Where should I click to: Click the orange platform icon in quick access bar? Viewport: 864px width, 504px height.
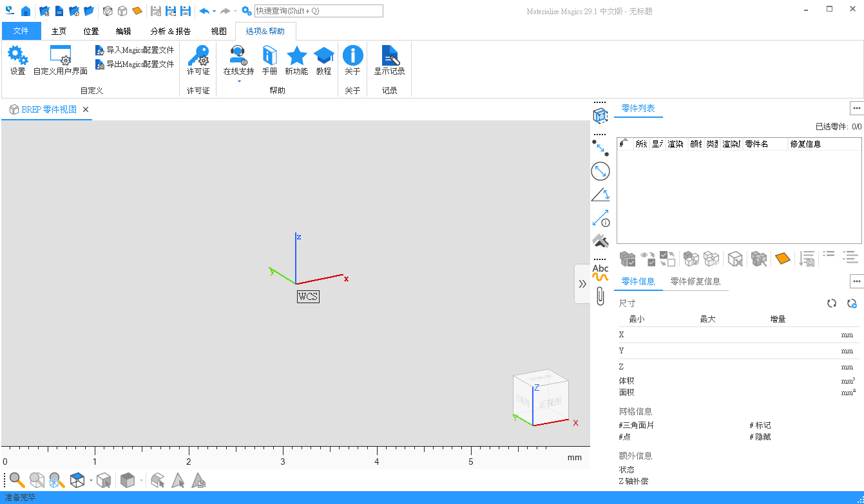[x=137, y=11]
